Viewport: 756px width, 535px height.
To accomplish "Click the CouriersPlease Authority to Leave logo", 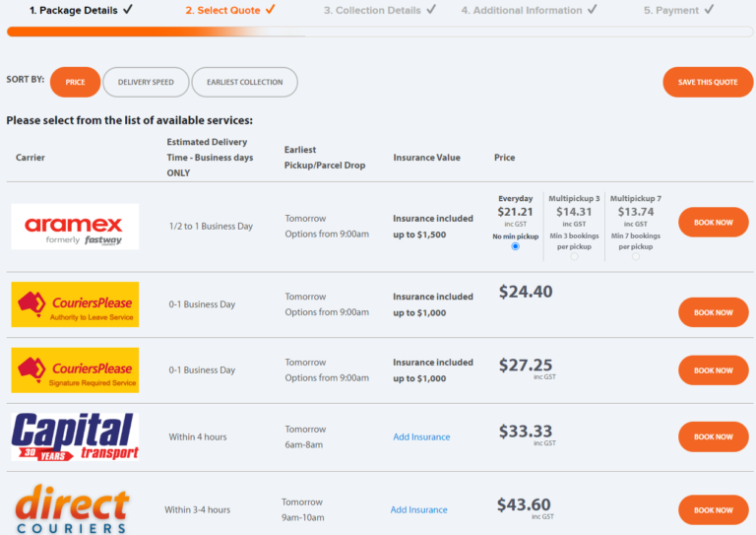I will [75, 304].
